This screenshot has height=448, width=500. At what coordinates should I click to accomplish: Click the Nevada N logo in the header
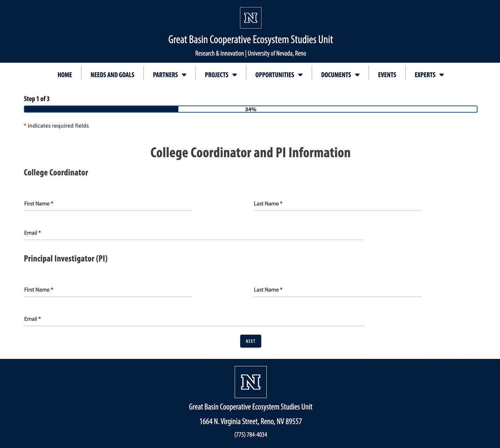coord(250,17)
